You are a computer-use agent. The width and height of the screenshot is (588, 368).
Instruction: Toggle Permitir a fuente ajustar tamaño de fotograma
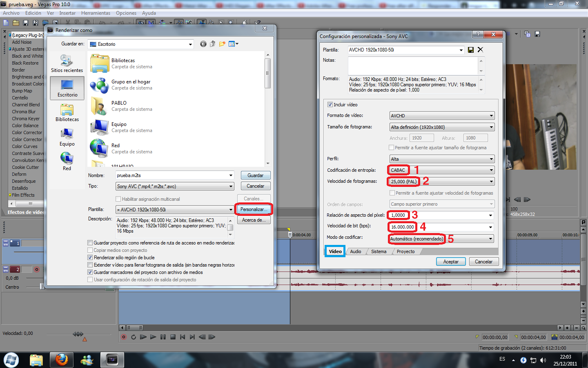pyautogui.click(x=392, y=148)
